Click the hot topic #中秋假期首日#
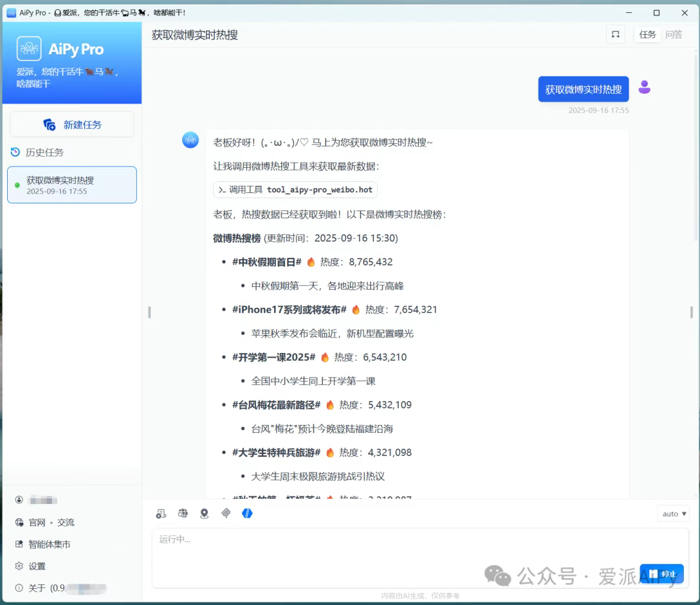The width and height of the screenshot is (700, 605). pyautogui.click(x=266, y=262)
